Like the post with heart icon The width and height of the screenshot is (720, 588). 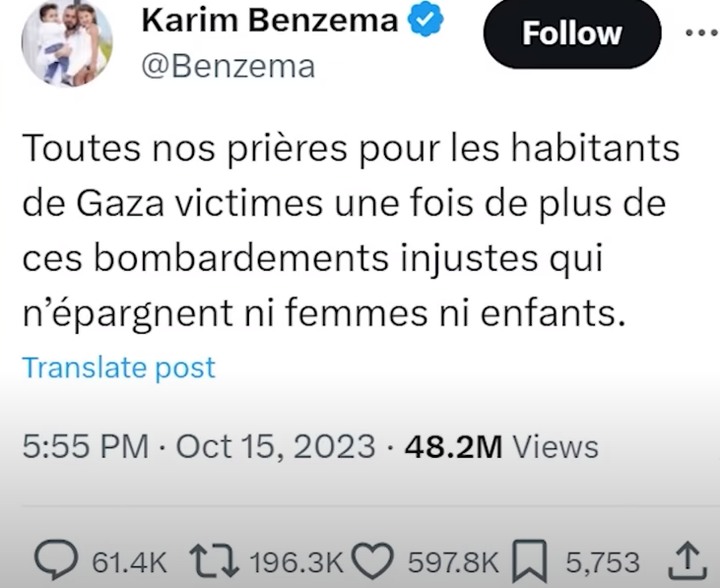pyautogui.click(x=372, y=560)
